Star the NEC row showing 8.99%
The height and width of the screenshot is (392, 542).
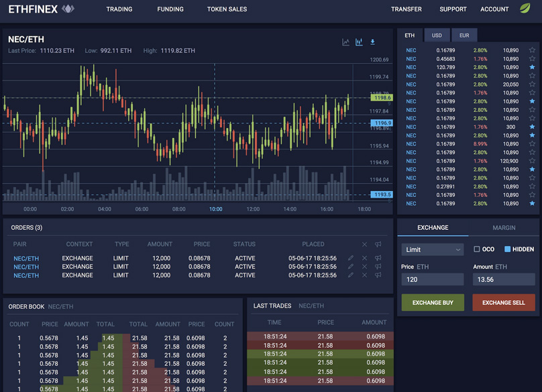click(x=532, y=143)
